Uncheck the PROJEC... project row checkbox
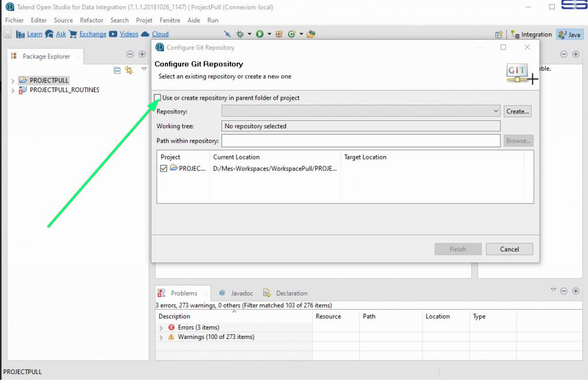The width and height of the screenshot is (588, 381). pyautogui.click(x=163, y=169)
